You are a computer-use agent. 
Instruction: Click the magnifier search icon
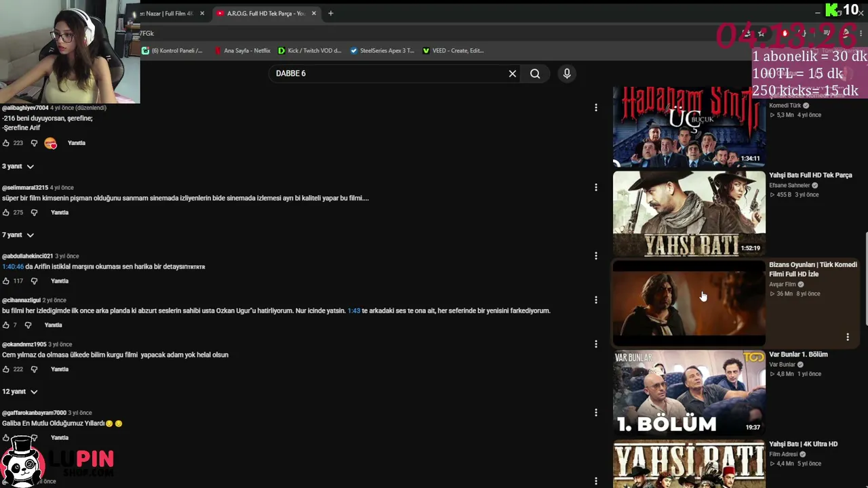(x=535, y=74)
